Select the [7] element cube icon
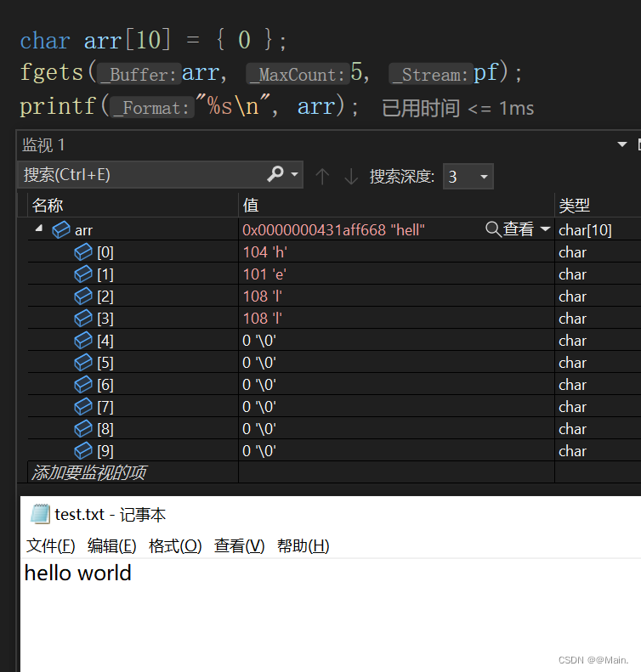Screen dimensions: 641x672 [82, 407]
